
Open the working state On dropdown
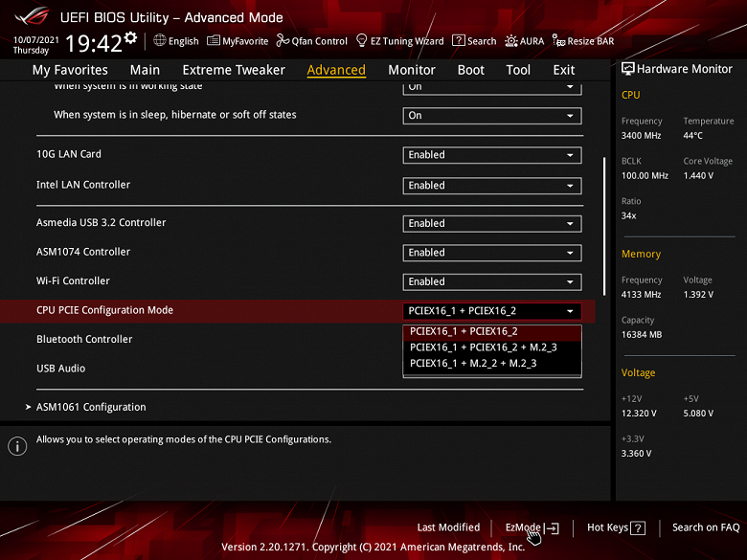point(492,88)
